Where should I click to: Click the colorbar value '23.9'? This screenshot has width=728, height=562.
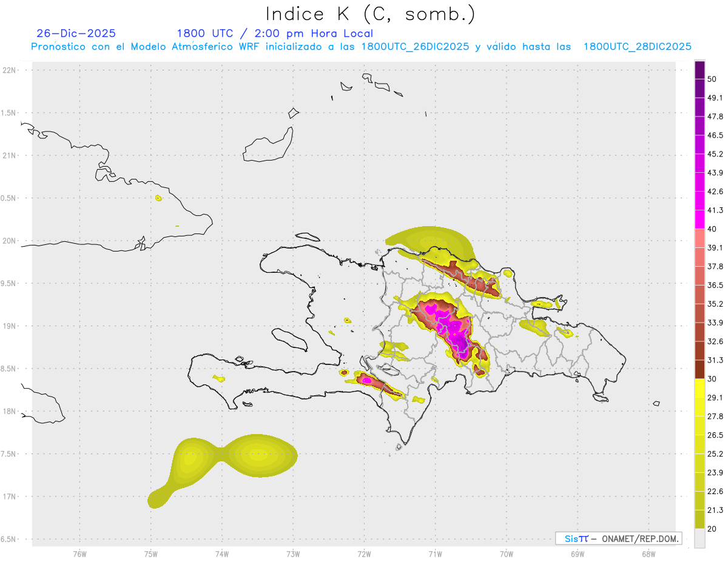715,473
